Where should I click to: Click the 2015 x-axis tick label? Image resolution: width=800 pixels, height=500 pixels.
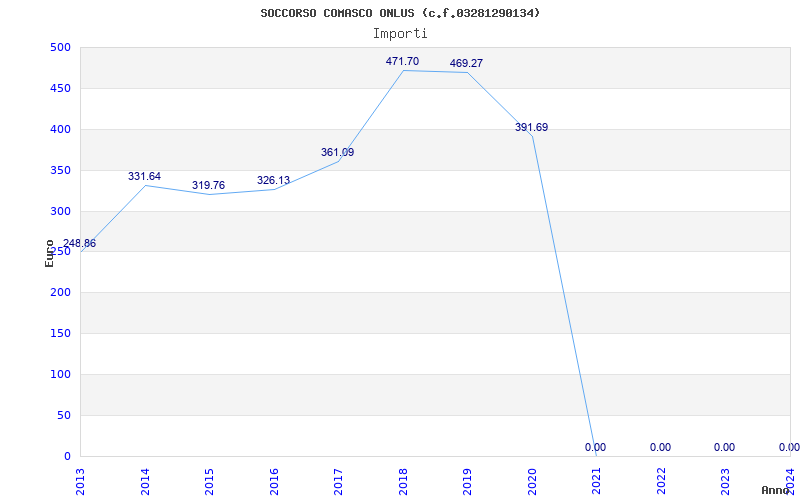(209, 481)
